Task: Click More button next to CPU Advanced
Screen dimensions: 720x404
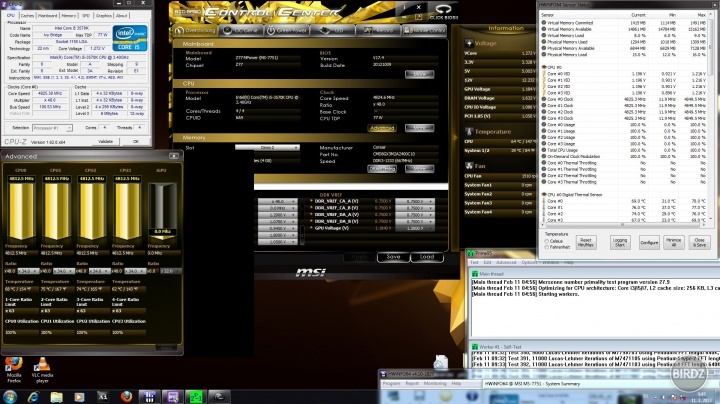Action: click(419, 128)
